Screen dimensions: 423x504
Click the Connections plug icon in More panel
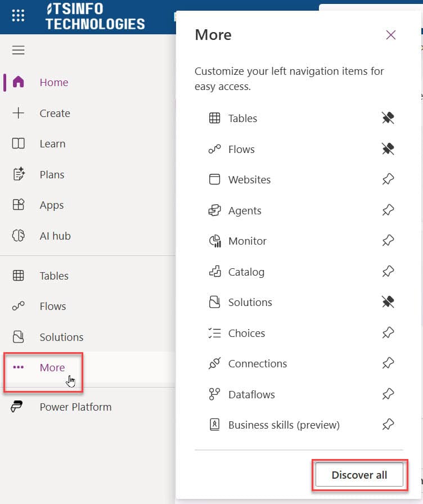pyautogui.click(x=214, y=363)
